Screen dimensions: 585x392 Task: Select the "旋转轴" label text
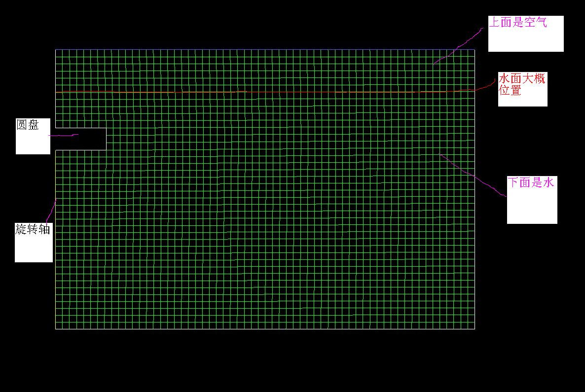pos(33,229)
